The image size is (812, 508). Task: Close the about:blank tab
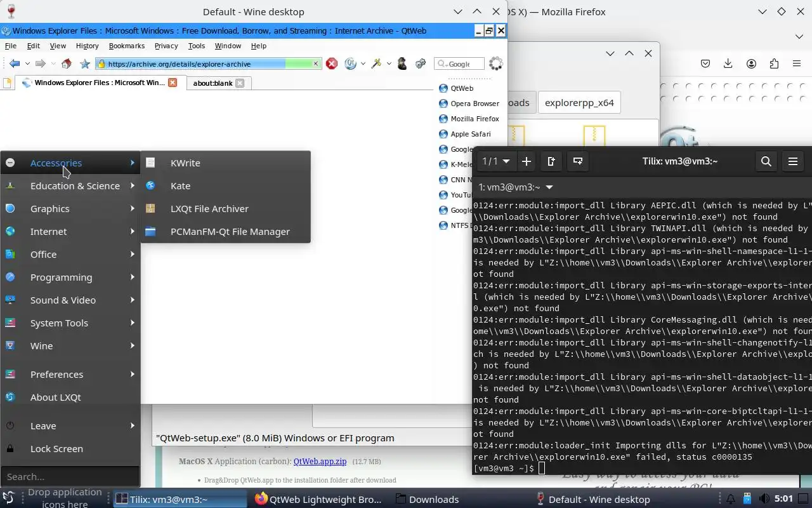point(240,83)
